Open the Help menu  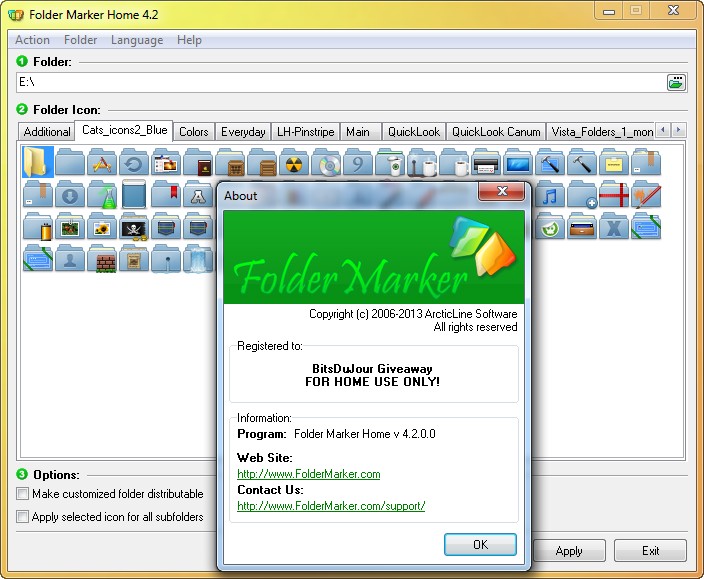189,40
